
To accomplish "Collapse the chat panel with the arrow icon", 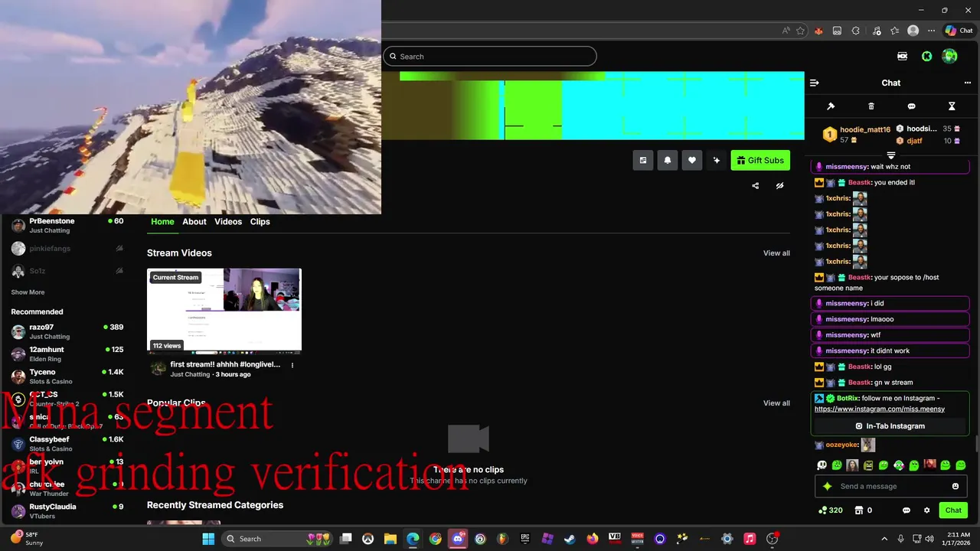I will point(815,83).
